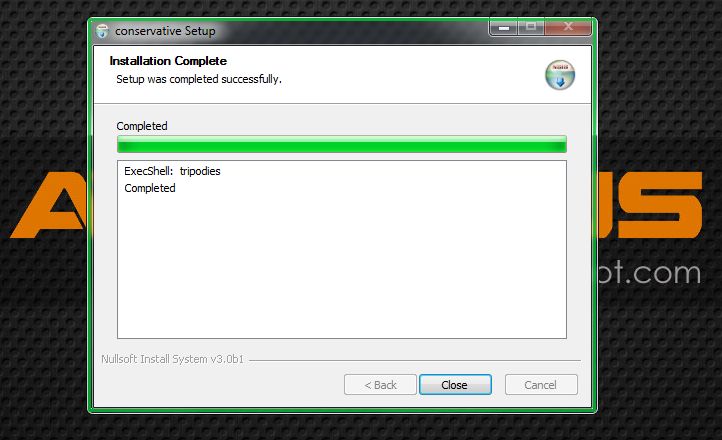
Task: Click 'Setup was completed successfully.' text
Action: click(199, 79)
